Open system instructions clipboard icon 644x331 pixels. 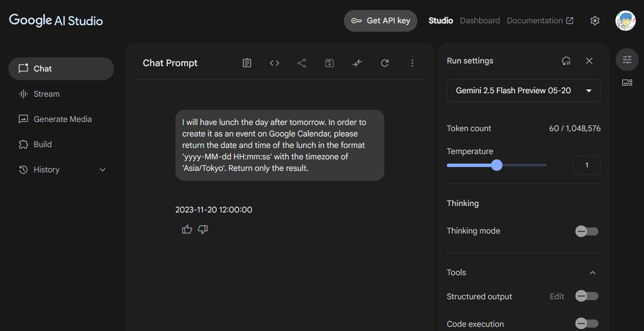247,63
